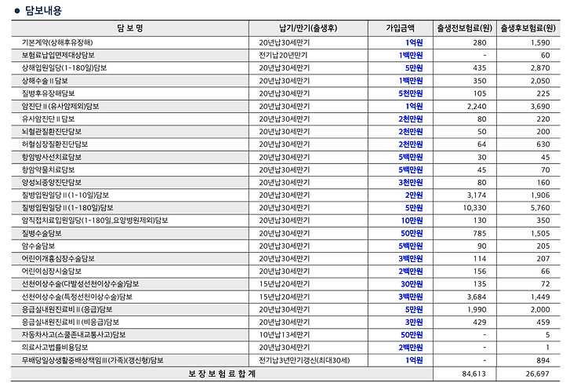588x383 pixels.
Task: Select 암진단Ⅱ(유사암제외)담보 row name
Action: click(x=60, y=106)
